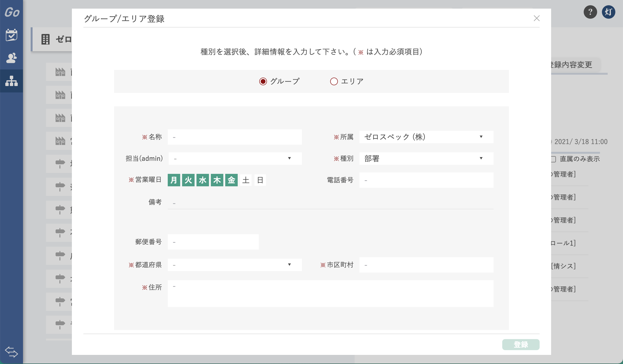The height and width of the screenshot is (364, 623).
Task: Select the エリア radio button
Action: click(x=334, y=81)
